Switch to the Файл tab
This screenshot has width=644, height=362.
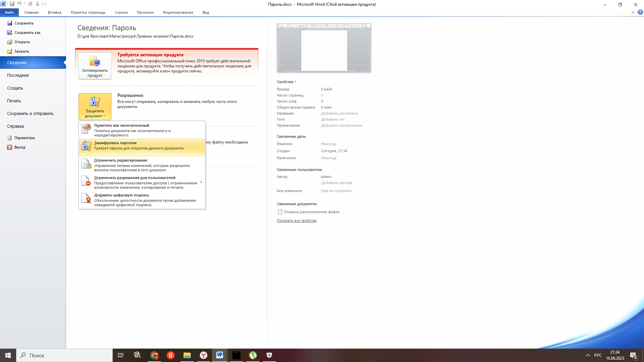click(x=9, y=12)
